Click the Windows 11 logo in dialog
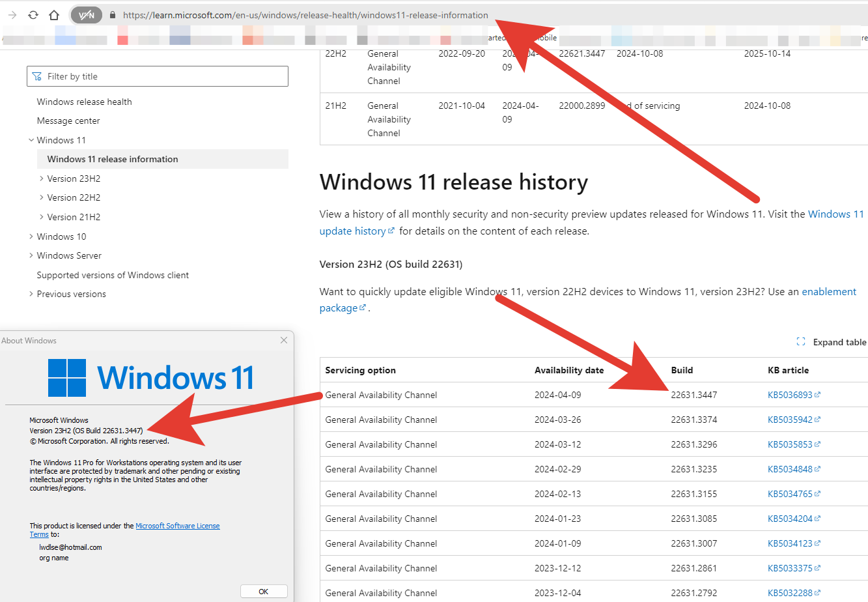This screenshot has width=868, height=602. (151, 378)
